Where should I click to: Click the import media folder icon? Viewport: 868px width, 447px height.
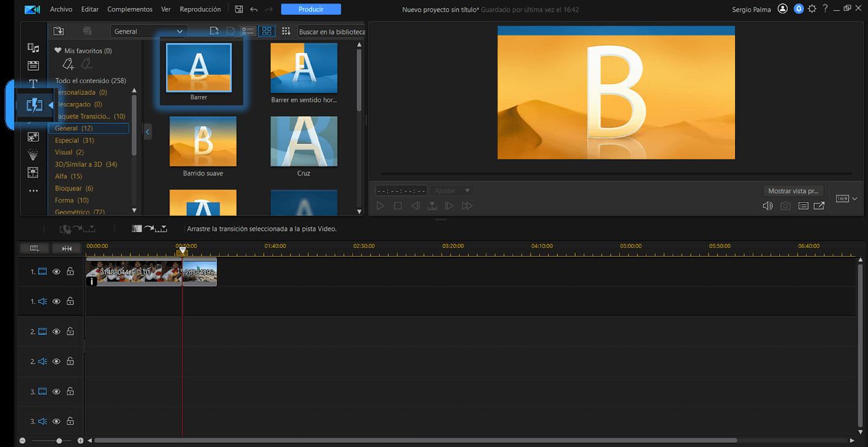[x=59, y=31]
